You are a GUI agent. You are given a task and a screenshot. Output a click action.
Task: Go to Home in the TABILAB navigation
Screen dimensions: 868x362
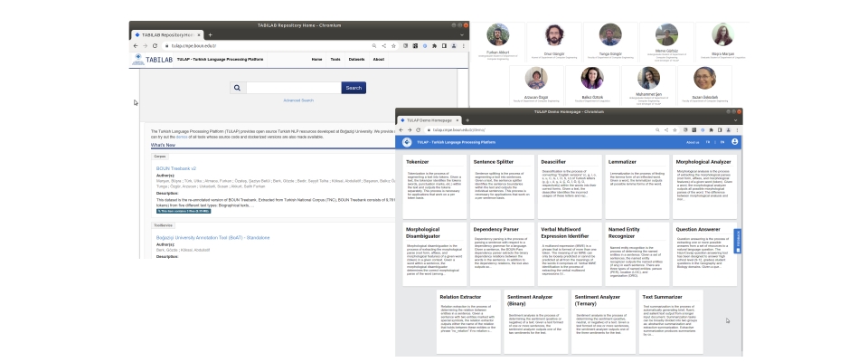pyautogui.click(x=316, y=59)
